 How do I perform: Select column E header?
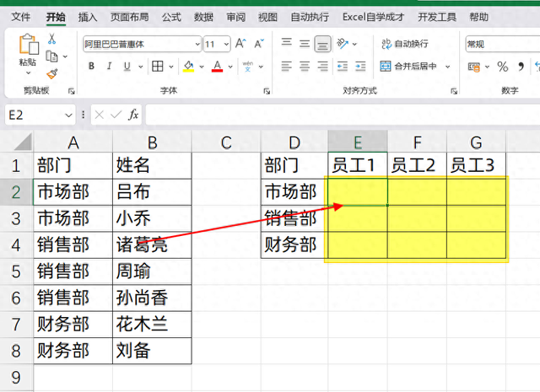pyautogui.click(x=358, y=142)
